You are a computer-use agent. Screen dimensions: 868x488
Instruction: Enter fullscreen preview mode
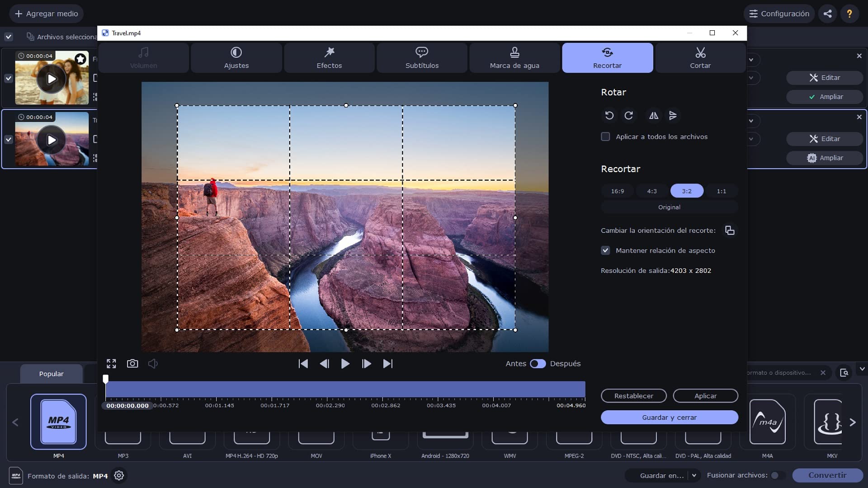111,364
